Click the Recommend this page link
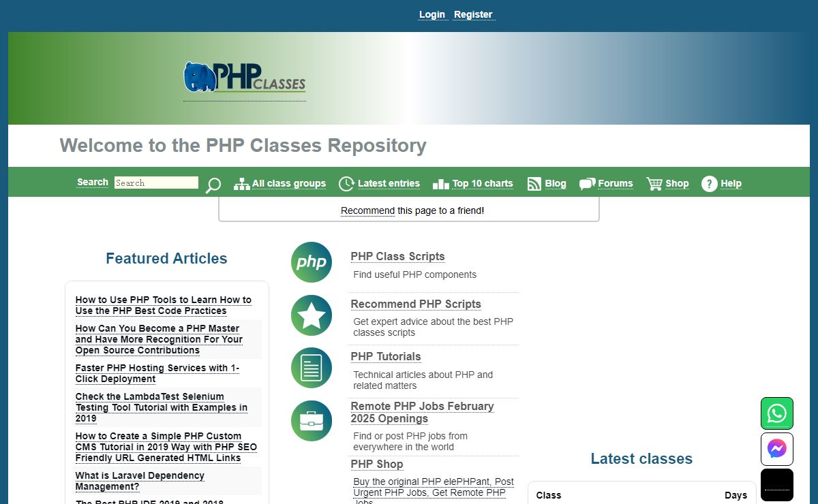The height and width of the screenshot is (504, 818). [x=367, y=210]
